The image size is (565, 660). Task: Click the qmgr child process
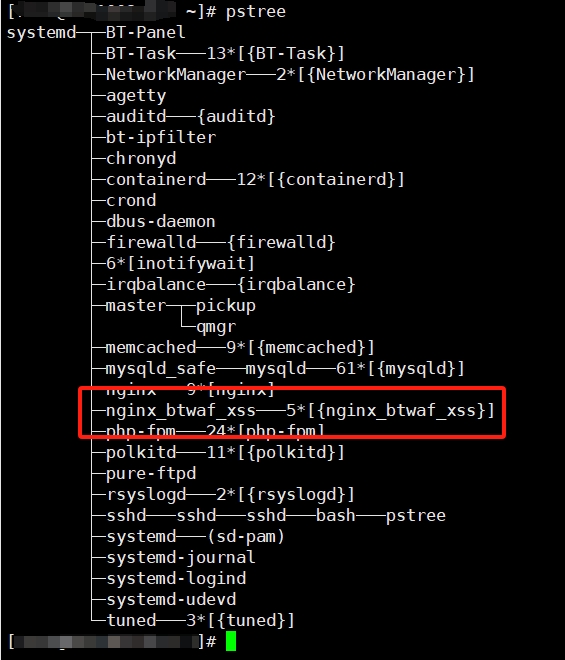(x=216, y=327)
